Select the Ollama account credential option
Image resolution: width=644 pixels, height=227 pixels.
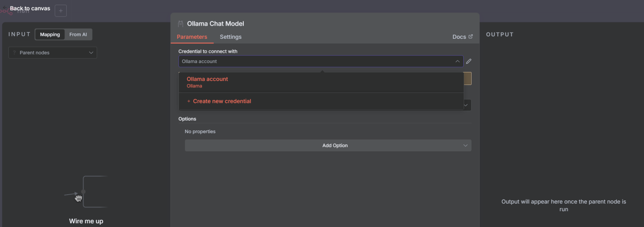[321, 82]
